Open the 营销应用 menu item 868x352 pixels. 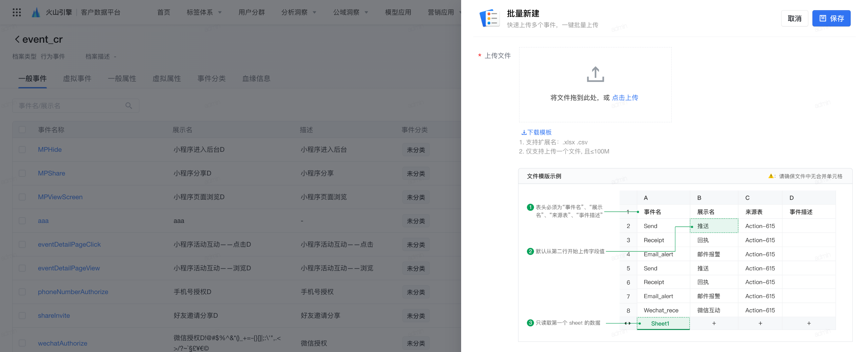click(x=441, y=13)
